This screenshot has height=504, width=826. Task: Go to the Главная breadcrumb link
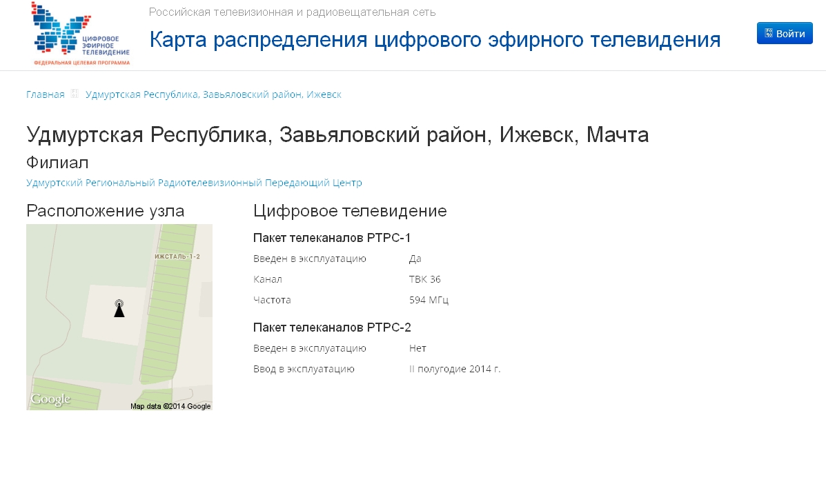point(45,94)
